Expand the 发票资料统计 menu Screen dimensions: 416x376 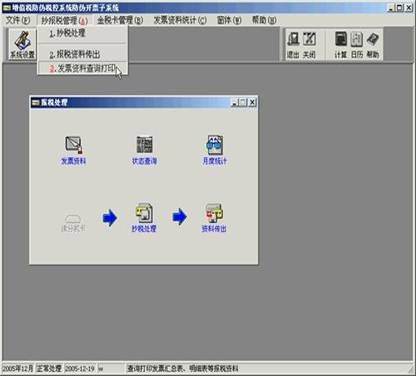point(180,20)
